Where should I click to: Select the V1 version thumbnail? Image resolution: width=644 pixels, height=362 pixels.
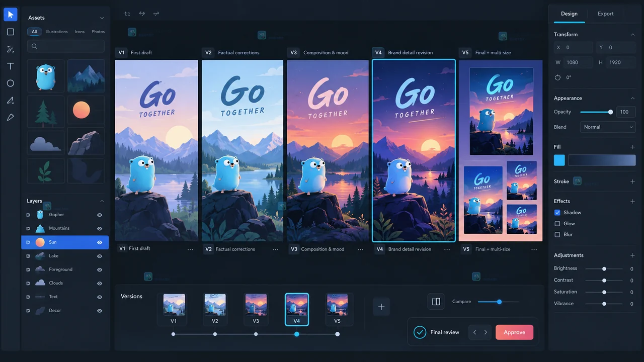pyautogui.click(x=174, y=309)
